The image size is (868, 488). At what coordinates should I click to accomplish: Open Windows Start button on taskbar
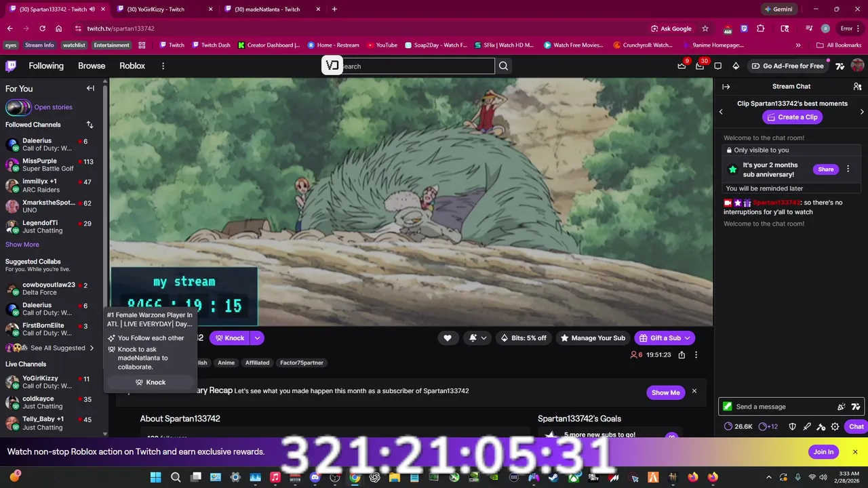[x=155, y=477]
